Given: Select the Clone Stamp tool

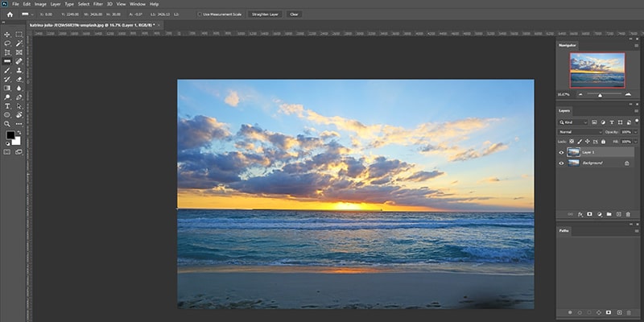Looking at the screenshot, I should pyautogui.click(x=19, y=70).
